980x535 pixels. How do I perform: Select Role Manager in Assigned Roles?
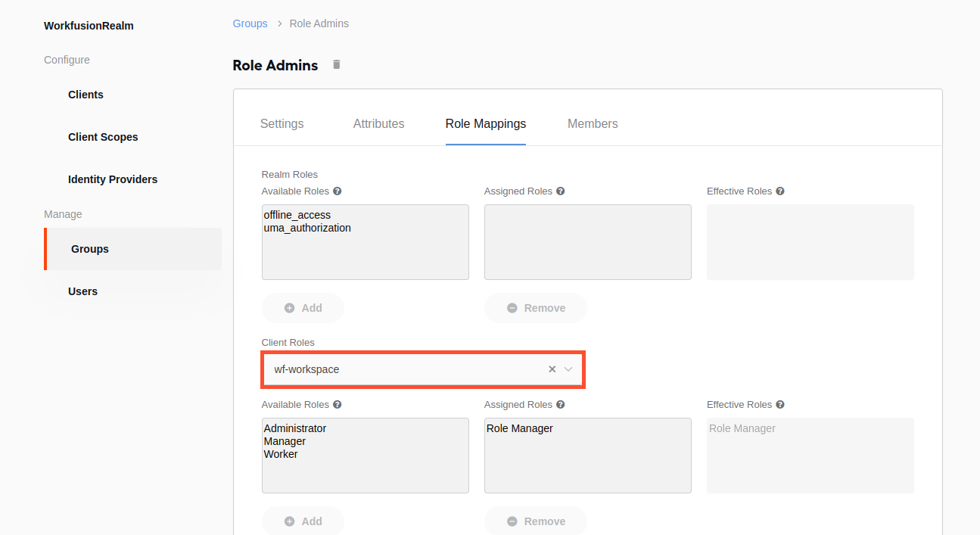[x=520, y=428]
